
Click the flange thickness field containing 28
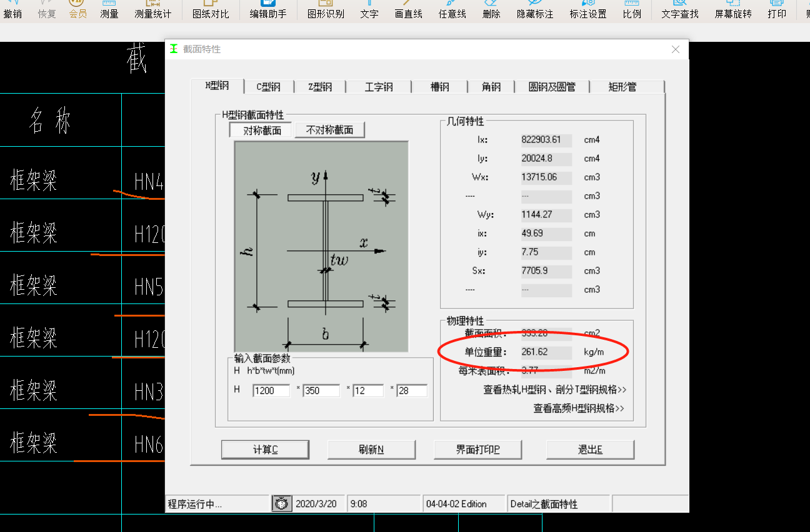(x=412, y=390)
